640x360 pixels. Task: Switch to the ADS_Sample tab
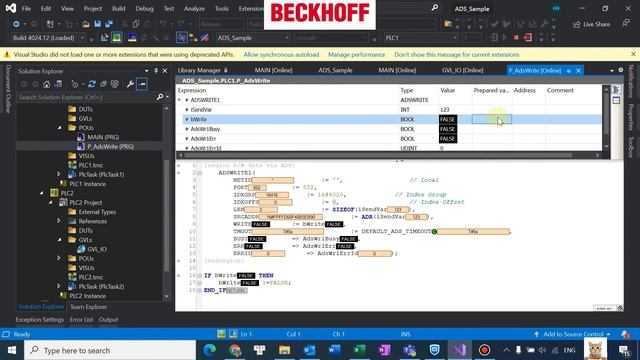point(335,70)
